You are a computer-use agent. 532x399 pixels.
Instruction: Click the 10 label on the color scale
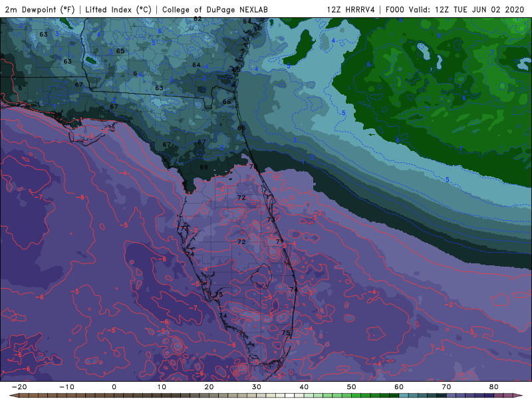click(x=162, y=387)
